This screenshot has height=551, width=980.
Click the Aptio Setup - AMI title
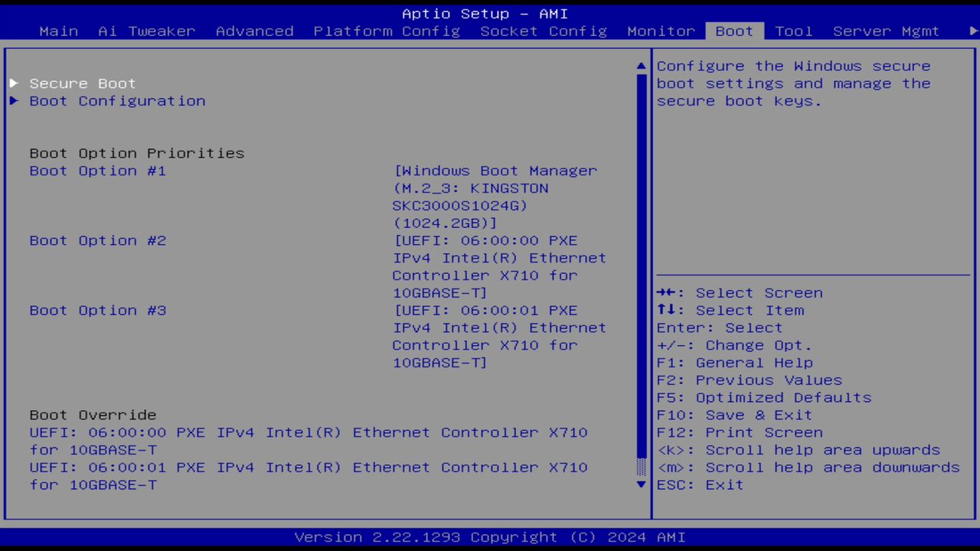485,14
